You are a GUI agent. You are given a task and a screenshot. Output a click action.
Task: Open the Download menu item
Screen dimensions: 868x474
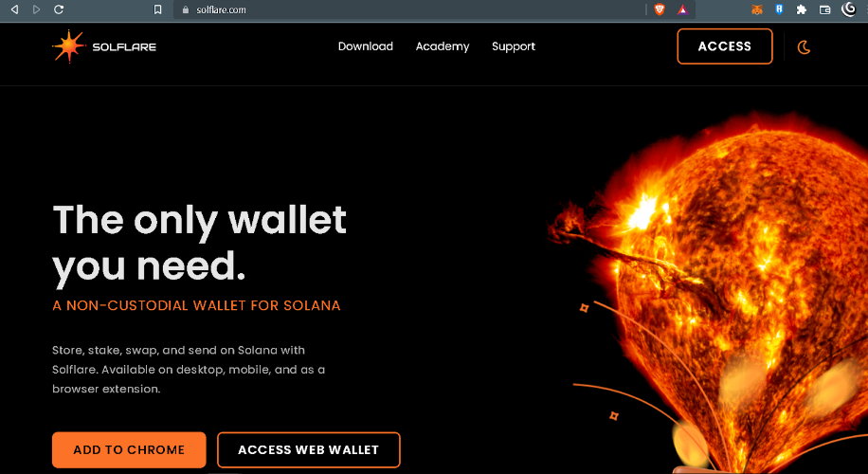[x=366, y=46]
